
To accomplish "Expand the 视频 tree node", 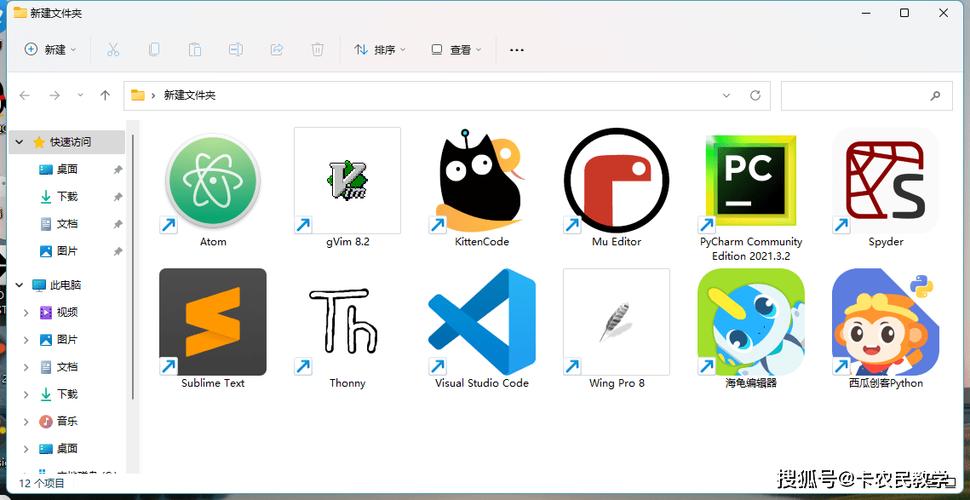I will pos(26,312).
